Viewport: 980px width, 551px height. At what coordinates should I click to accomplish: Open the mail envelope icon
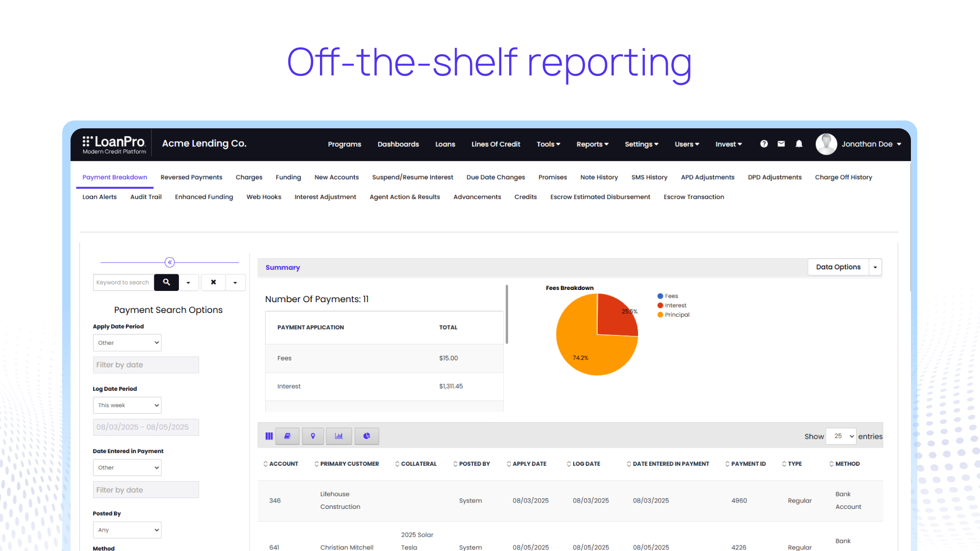(781, 144)
